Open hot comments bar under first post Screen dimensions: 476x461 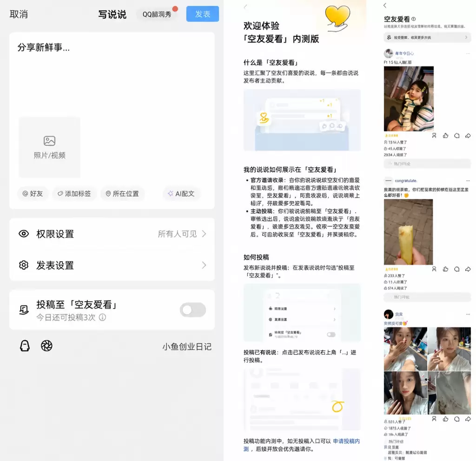point(427,164)
